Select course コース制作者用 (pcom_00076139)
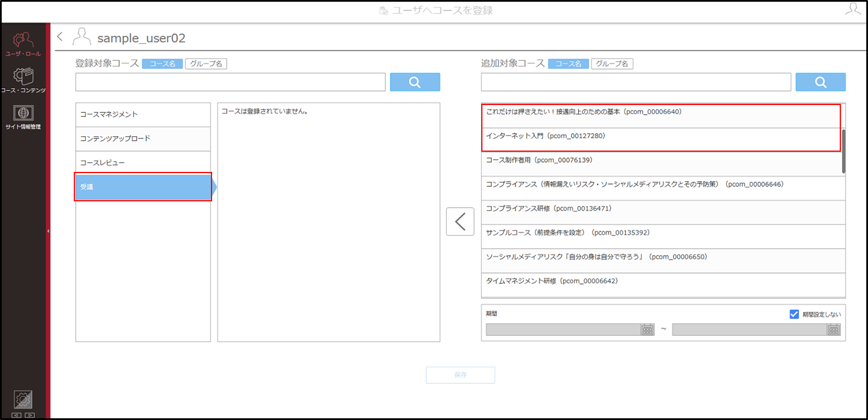This screenshot has height=420, width=868. coord(661,164)
